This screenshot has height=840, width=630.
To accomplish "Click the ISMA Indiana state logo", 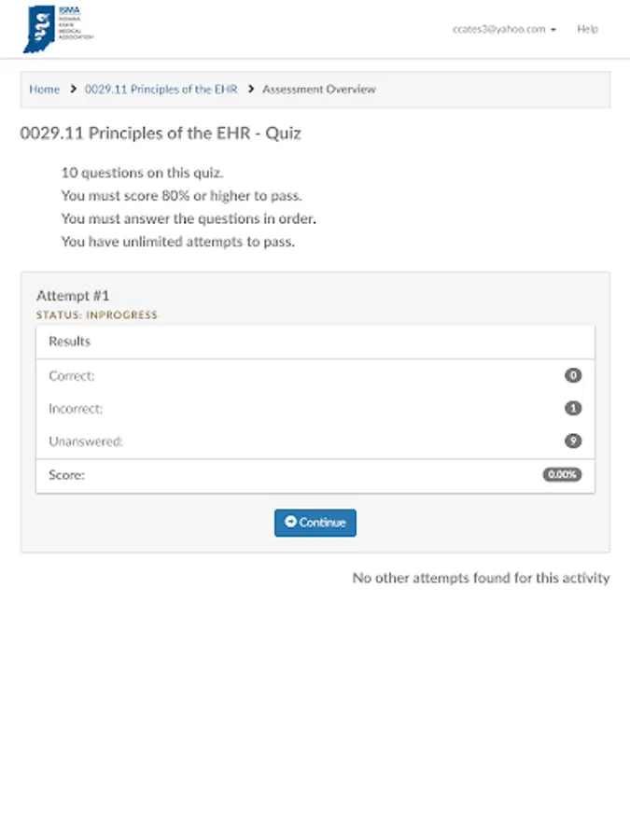I will pos(58,29).
